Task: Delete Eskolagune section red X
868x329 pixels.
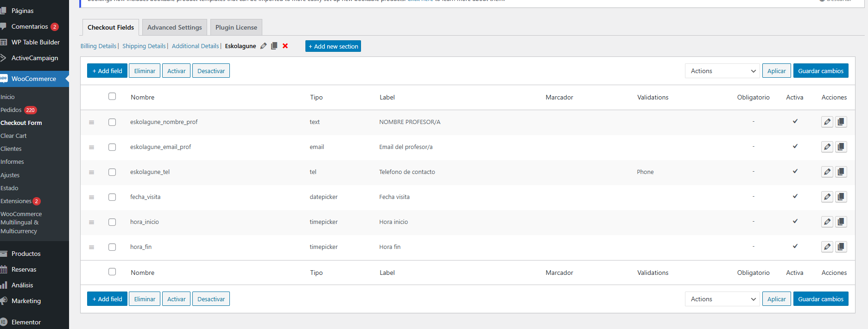Action: [285, 46]
